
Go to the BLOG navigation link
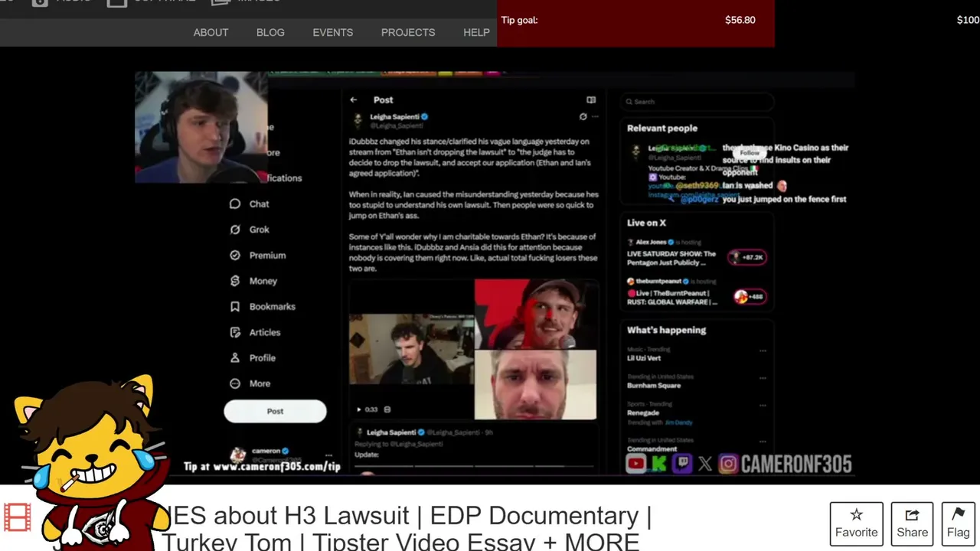270,32
